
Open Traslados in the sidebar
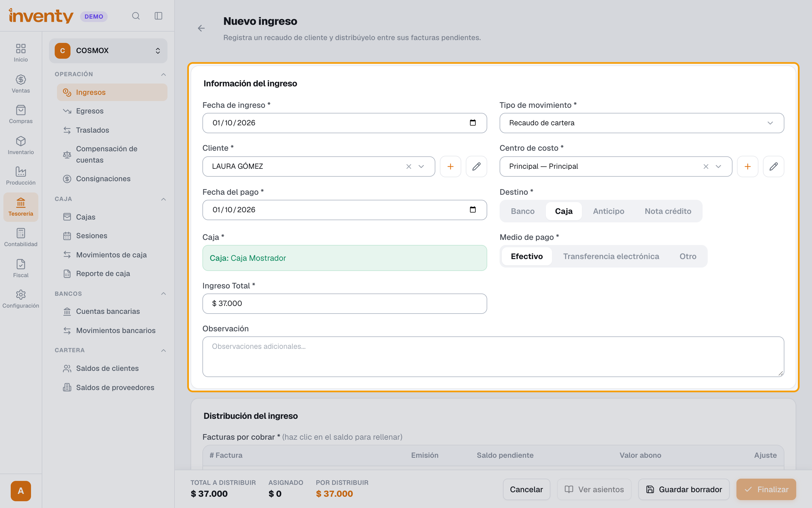112,130
